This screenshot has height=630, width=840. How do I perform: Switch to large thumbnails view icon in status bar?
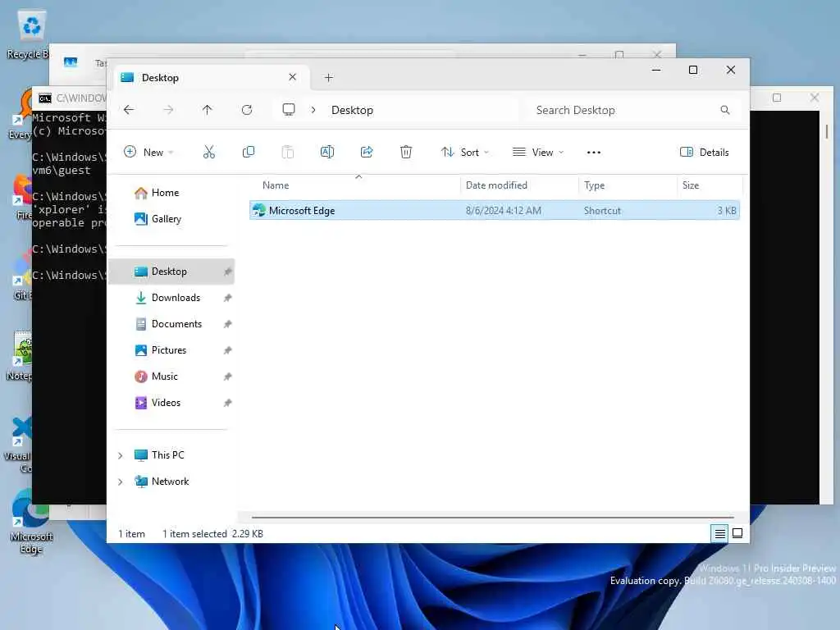[x=737, y=533]
